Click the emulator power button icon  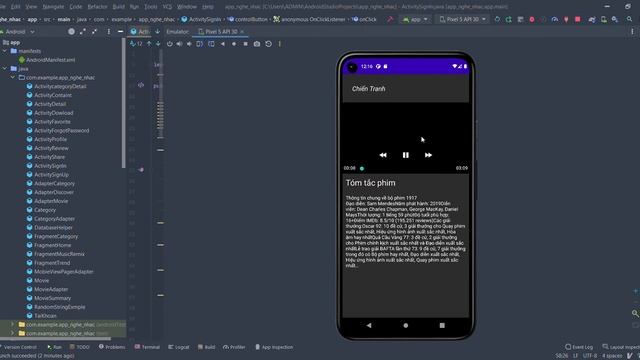(x=169, y=44)
